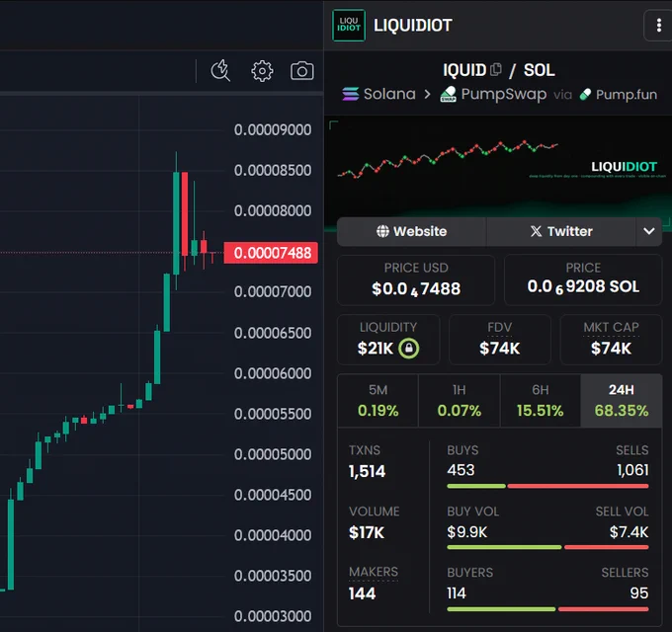Click the PRICE in SOL value box
Screen dimensions: 672x632
coord(583,280)
